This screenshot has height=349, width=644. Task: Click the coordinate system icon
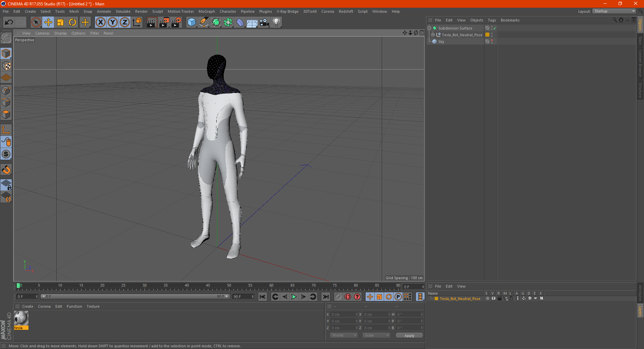coord(137,22)
